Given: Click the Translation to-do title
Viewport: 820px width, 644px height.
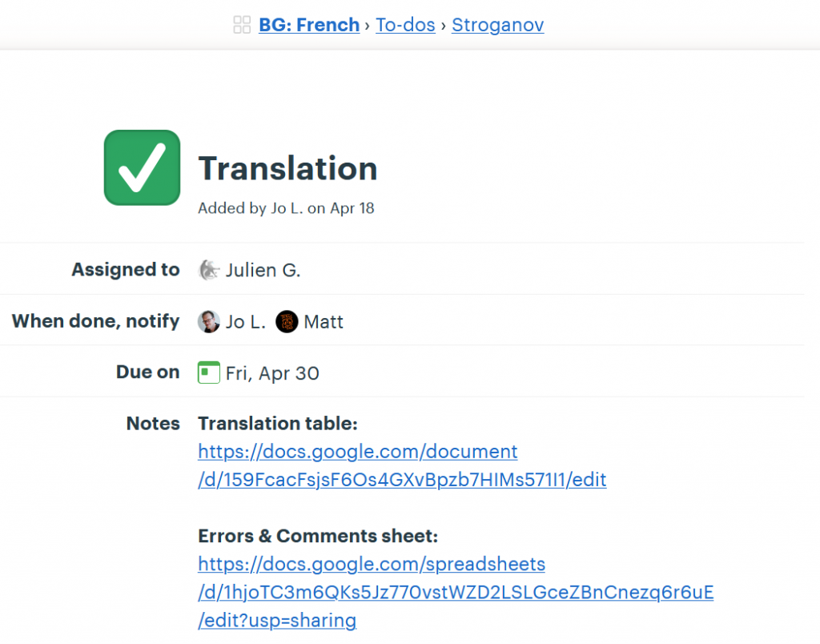Looking at the screenshot, I should (287, 168).
